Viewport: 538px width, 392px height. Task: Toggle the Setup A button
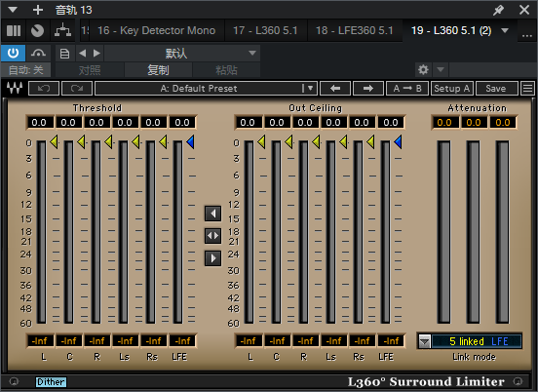(452, 89)
